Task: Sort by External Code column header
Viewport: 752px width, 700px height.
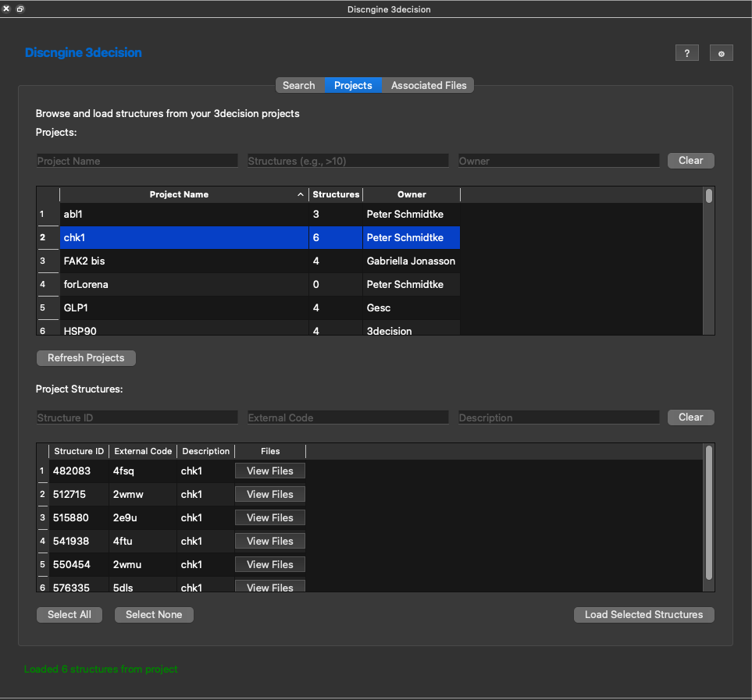Action: (x=143, y=451)
